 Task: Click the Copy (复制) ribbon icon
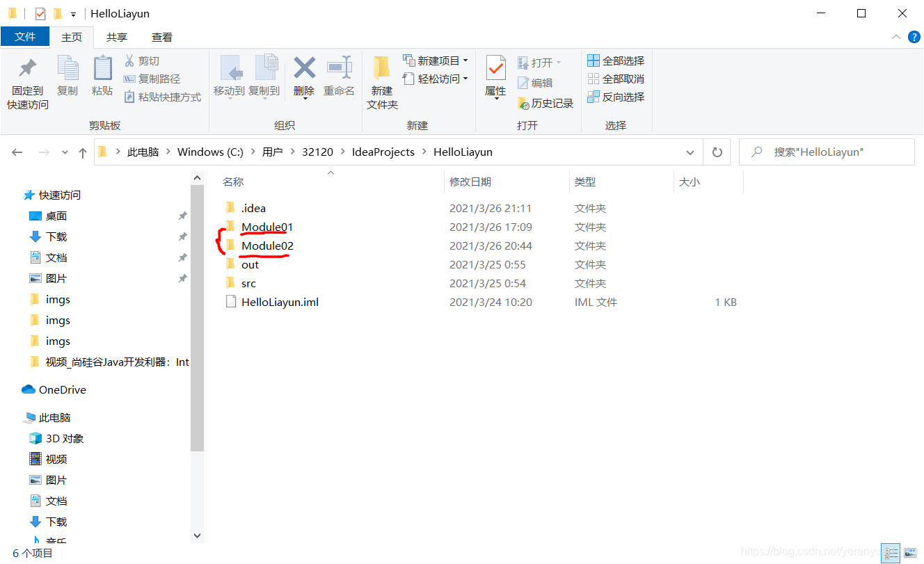(x=67, y=68)
